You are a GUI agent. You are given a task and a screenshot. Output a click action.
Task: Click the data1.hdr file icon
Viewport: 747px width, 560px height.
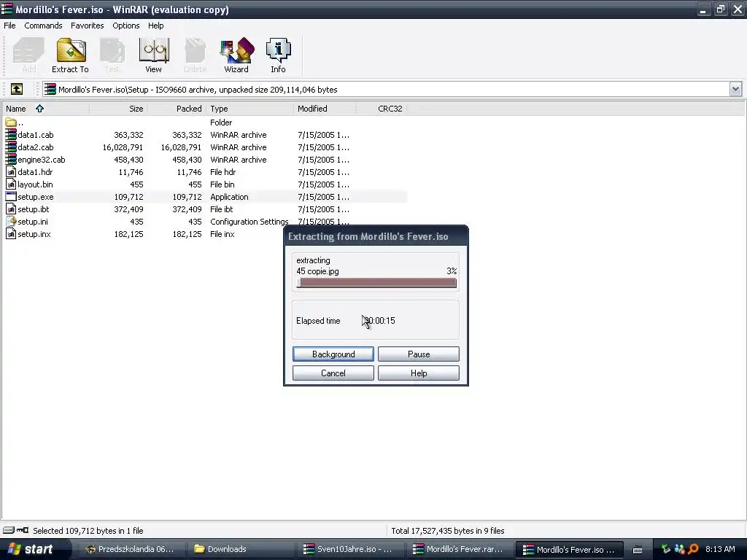(11, 172)
